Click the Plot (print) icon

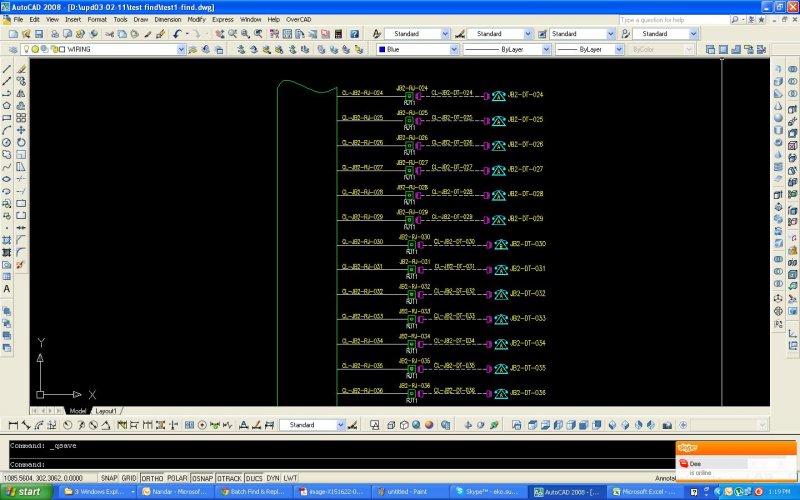tap(55, 34)
